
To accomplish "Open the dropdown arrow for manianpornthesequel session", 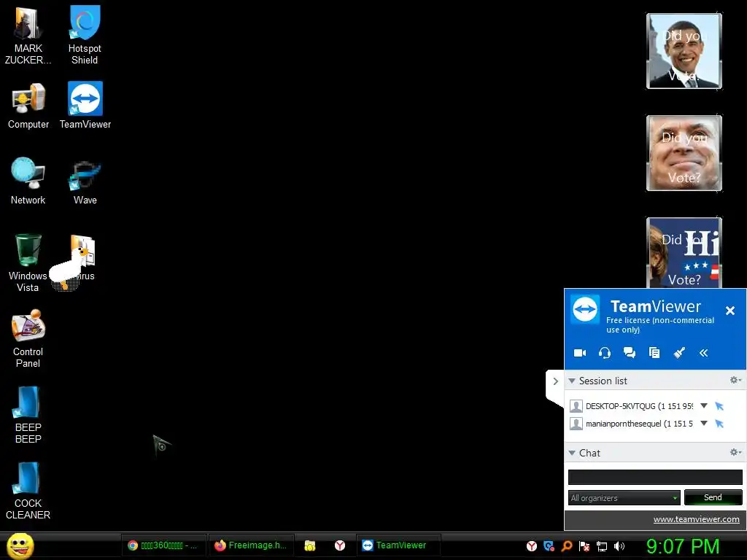I will [704, 424].
